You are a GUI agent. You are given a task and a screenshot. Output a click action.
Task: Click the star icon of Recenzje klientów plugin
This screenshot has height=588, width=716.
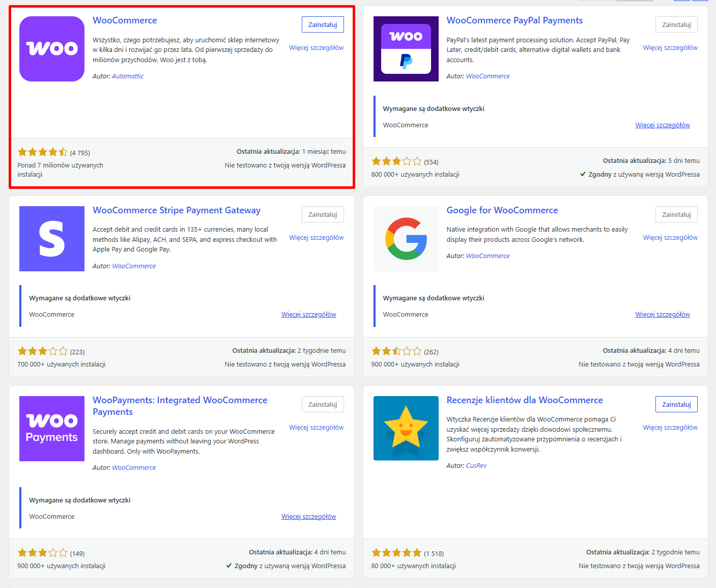pos(406,428)
